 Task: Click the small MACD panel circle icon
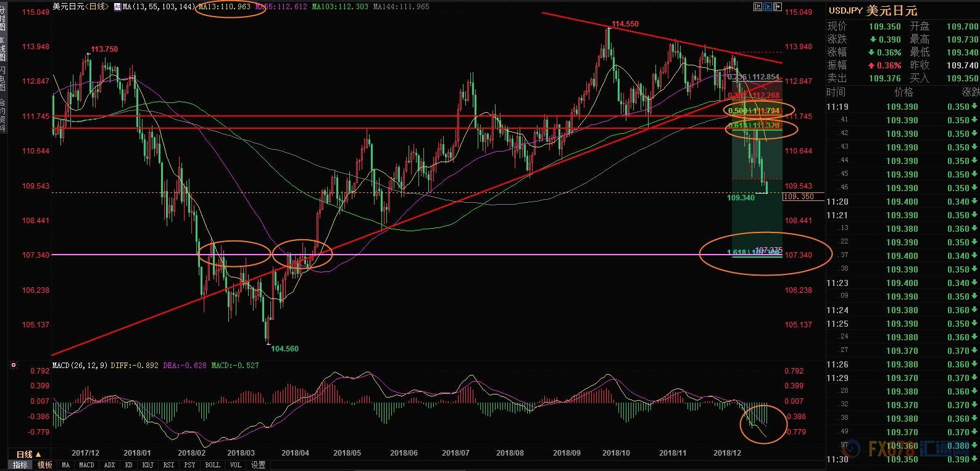(14, 366)
